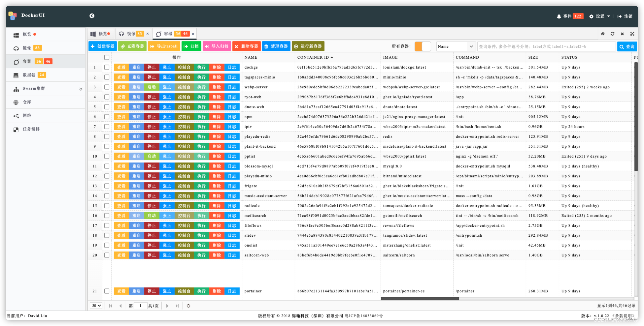Open the page size 50 dropdown
The height and width of the screenshot is (326, 644).
(x=96, y=306)
